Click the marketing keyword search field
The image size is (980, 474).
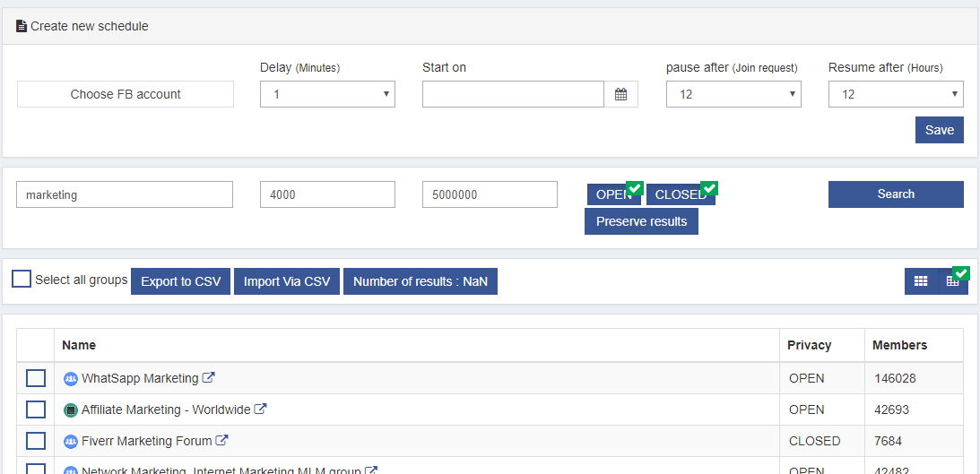pos(125,194)
